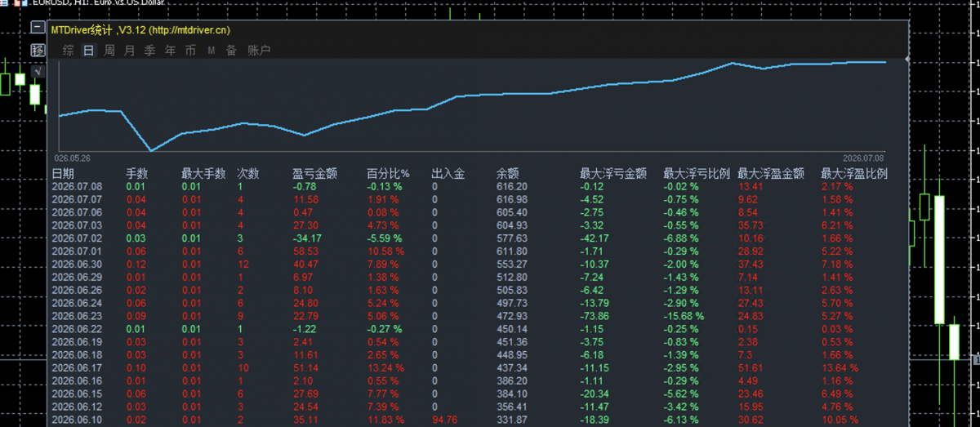This screenshot has height=427, width=980.
Task: Select the 2026.06.18 date row
Action: (x=77, y=355)
